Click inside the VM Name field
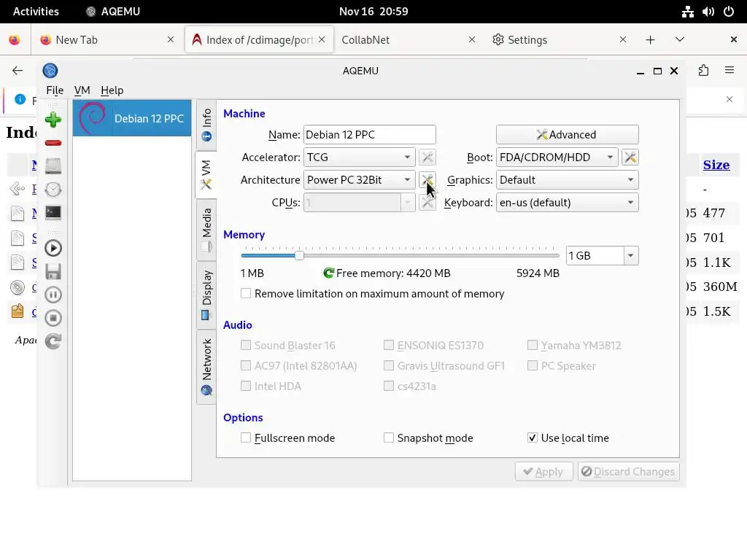The height and width of the screenshot is (560, 747). pos(370,135)
